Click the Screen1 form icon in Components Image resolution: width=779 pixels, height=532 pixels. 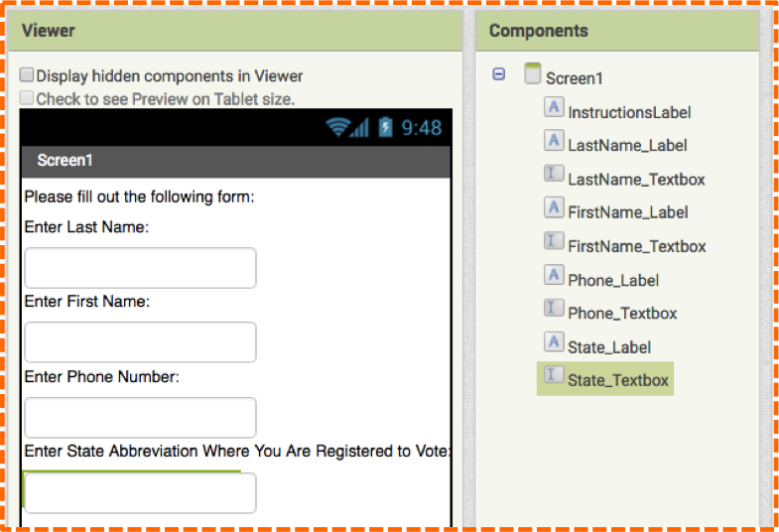coord(533,73)
